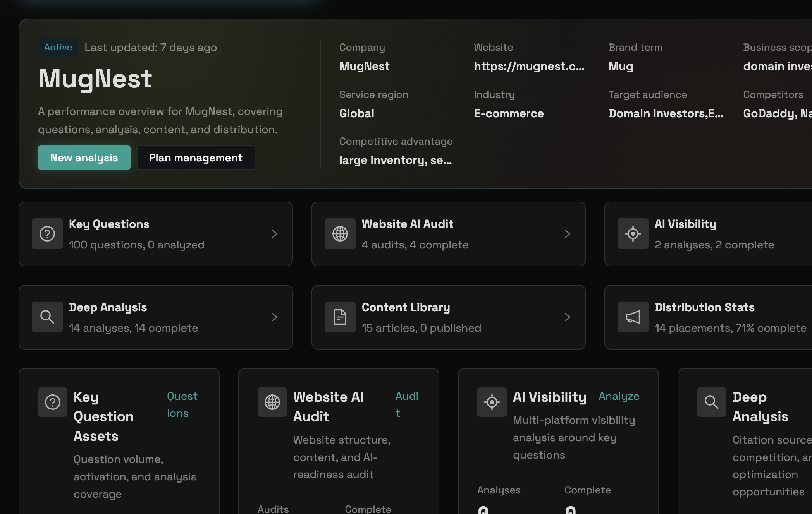Expand Key Questions card chevron
The image size is (812, 514).
click(x=275, y=234)
